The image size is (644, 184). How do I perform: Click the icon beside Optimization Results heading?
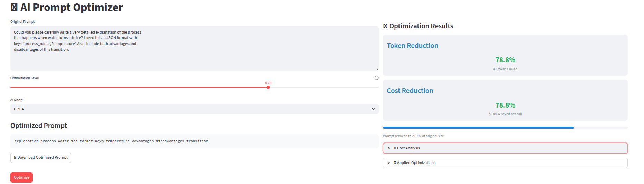[385, 26]
